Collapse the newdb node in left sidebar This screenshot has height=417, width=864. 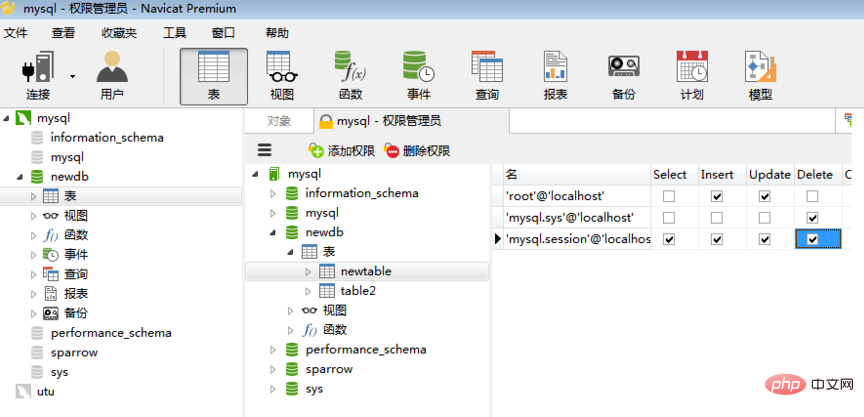20,177
